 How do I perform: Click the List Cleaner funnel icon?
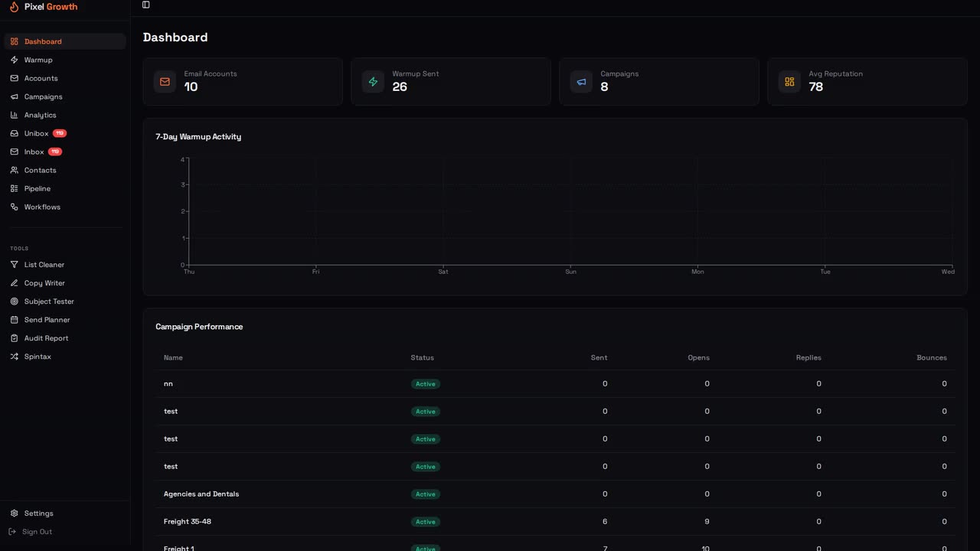pyautogui.click(x=14, y=265)
